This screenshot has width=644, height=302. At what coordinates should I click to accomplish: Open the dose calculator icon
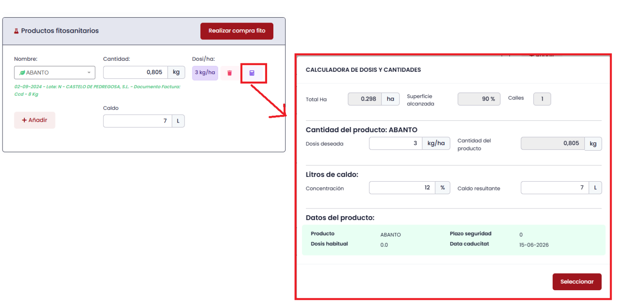[252, 73]
